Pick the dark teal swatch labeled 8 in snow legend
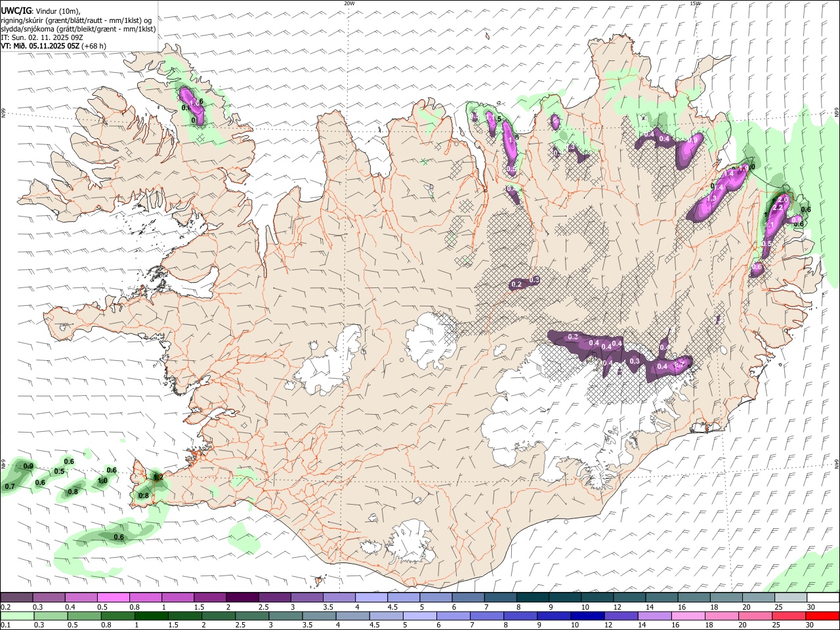This screenshot has width=840, height=630. (x=532, y=597)
